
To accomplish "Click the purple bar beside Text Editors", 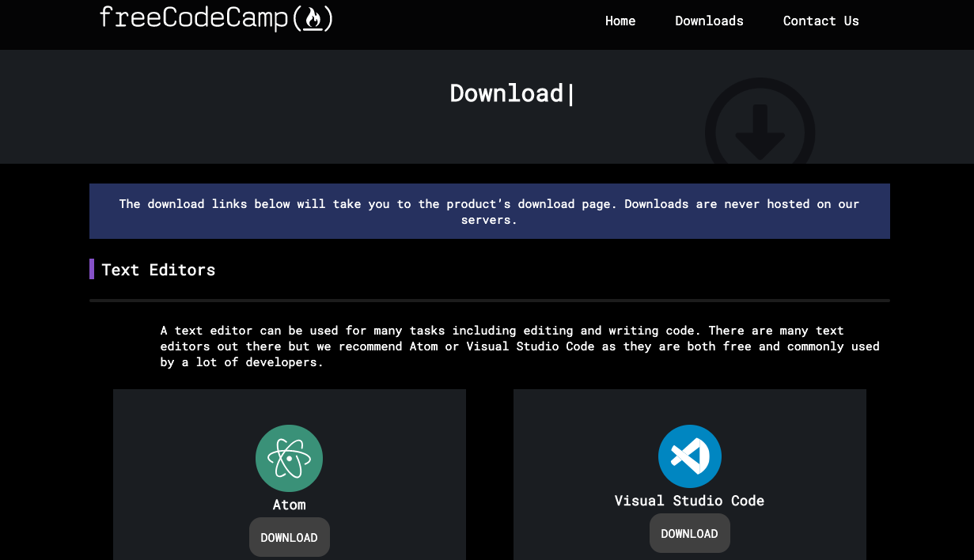I will (92, 269).
